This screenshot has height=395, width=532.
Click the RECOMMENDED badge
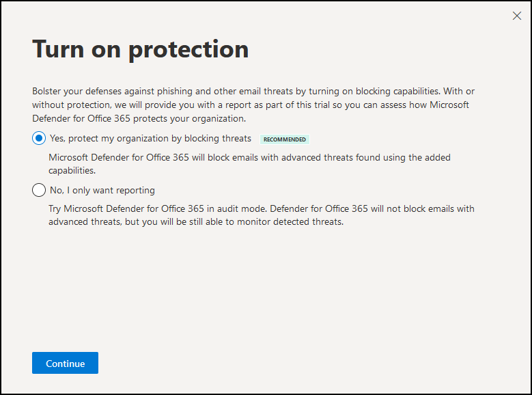[285, 139]
